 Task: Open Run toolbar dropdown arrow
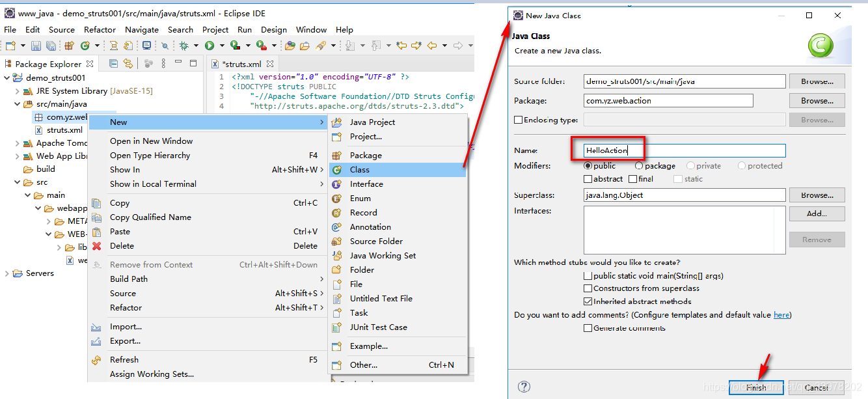click(222, 46)
